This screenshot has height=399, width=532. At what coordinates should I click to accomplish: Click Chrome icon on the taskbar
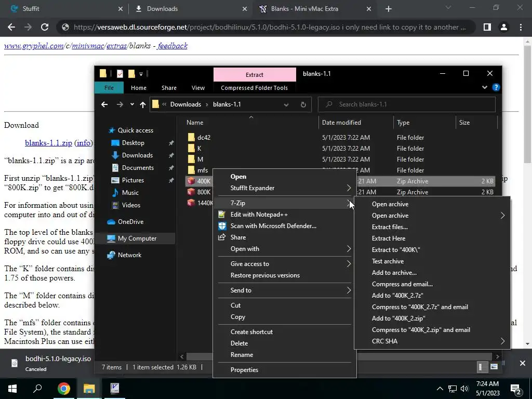(x=63, y=389)
